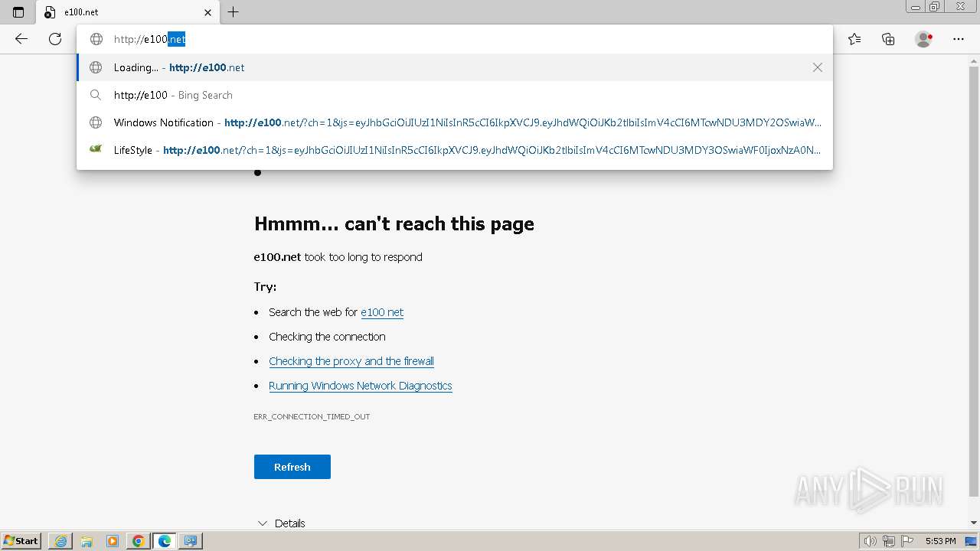Minimize the Edge window
Image resolution: width=980 pixels, height=551 pixels.
pyautogui.click(x=916, y=6)
